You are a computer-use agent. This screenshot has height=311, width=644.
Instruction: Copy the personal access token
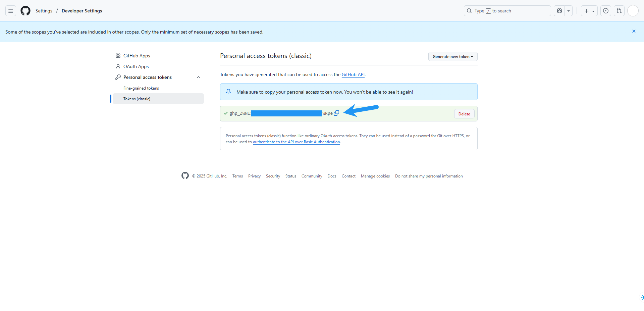pyautogui.click(x=336, y=113)
